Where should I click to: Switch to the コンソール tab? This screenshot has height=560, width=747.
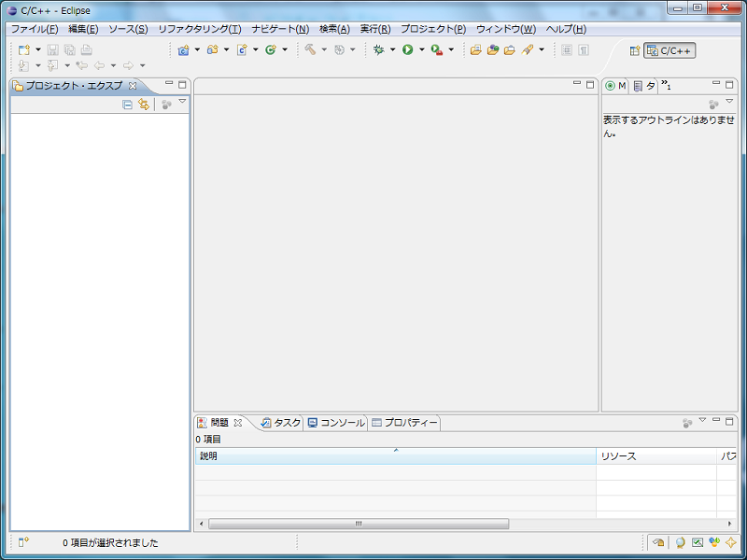(336, 423)
